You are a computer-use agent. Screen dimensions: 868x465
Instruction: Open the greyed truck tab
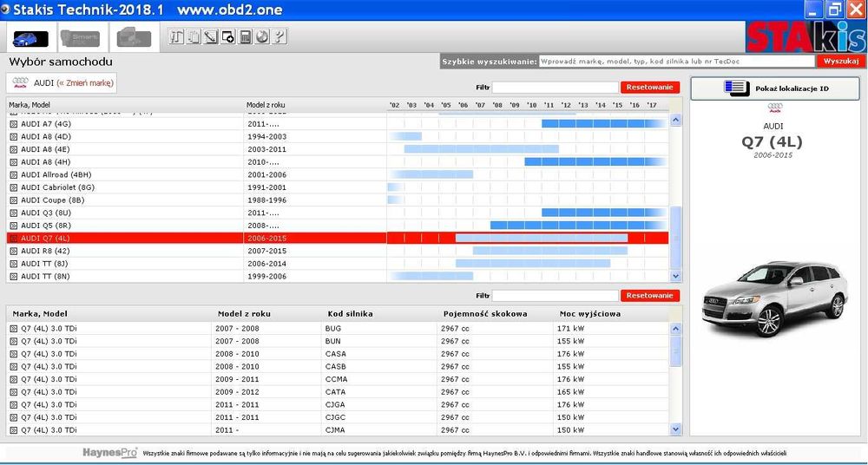(134, 38)
